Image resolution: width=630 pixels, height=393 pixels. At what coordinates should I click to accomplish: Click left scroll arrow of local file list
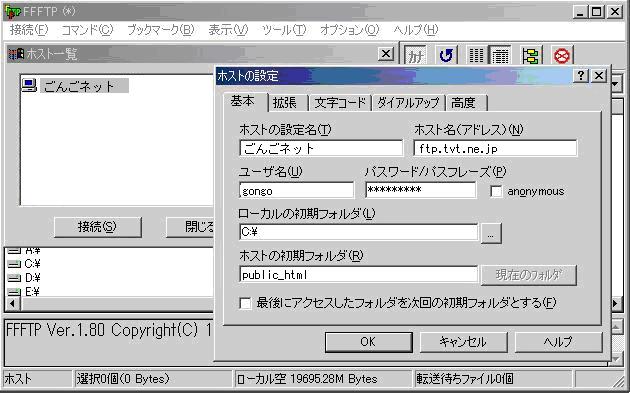coord(12,304)
